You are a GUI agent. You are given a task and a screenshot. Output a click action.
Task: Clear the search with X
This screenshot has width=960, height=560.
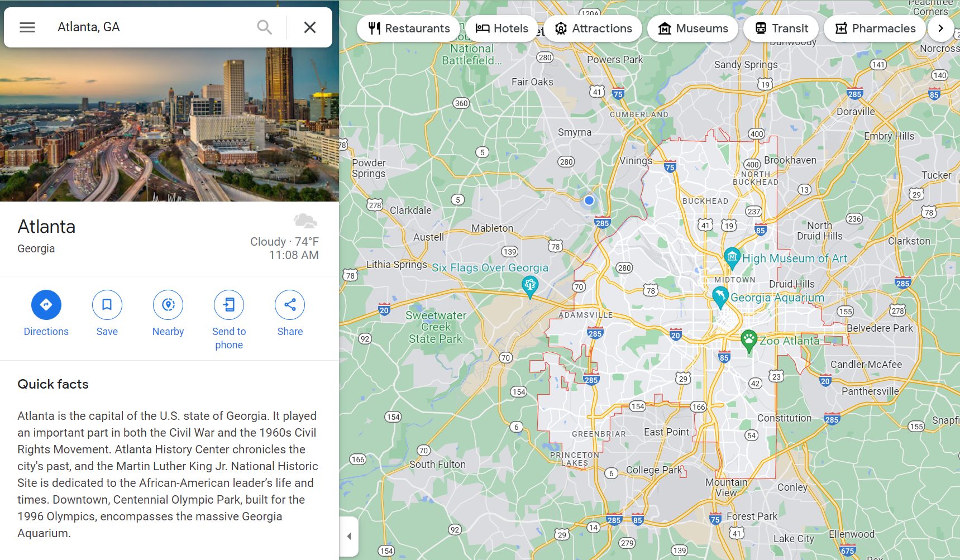[310, 27]
